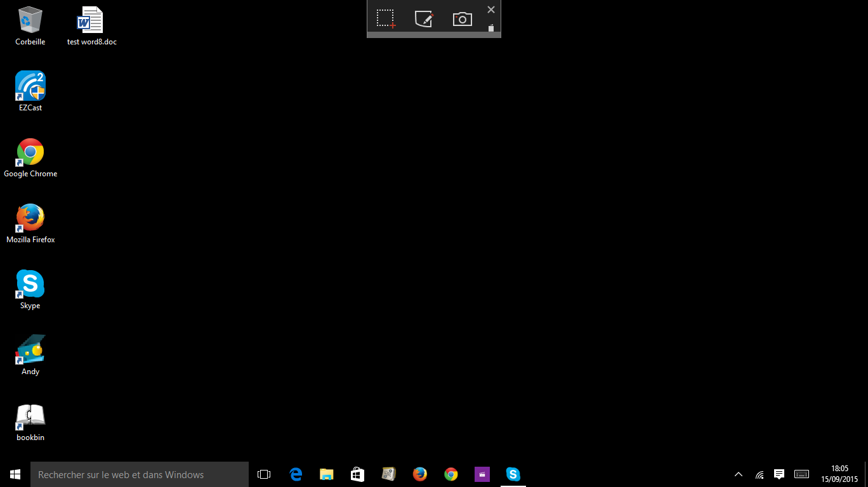Open the Windows Store from the taskbar
Screen dimensions: 868x487
pyautogui.click(x=358, y=474)
